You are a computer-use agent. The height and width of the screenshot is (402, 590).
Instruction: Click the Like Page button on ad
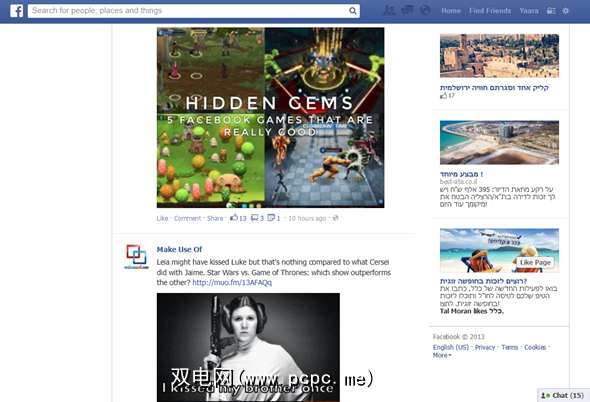tap(535, 262)
